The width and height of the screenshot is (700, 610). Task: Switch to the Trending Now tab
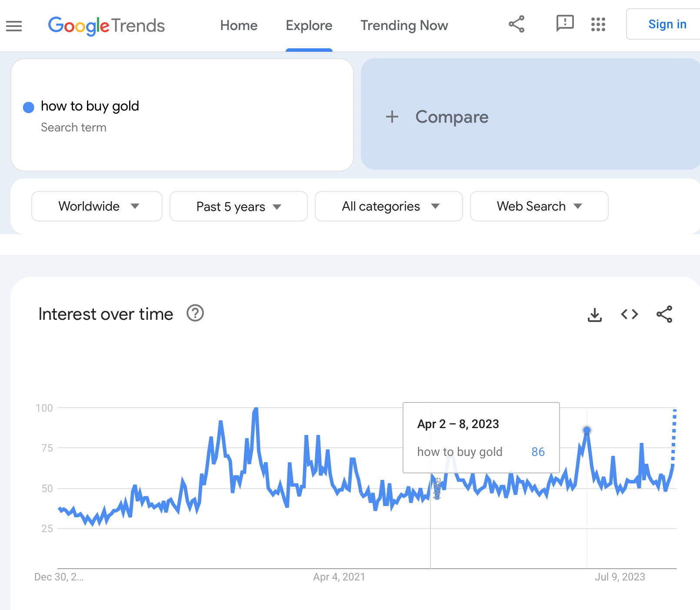(x=404, y=26)
